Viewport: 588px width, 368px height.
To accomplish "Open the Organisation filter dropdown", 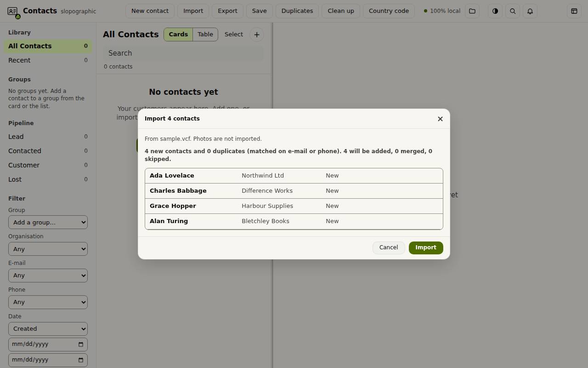I will 48,249.
